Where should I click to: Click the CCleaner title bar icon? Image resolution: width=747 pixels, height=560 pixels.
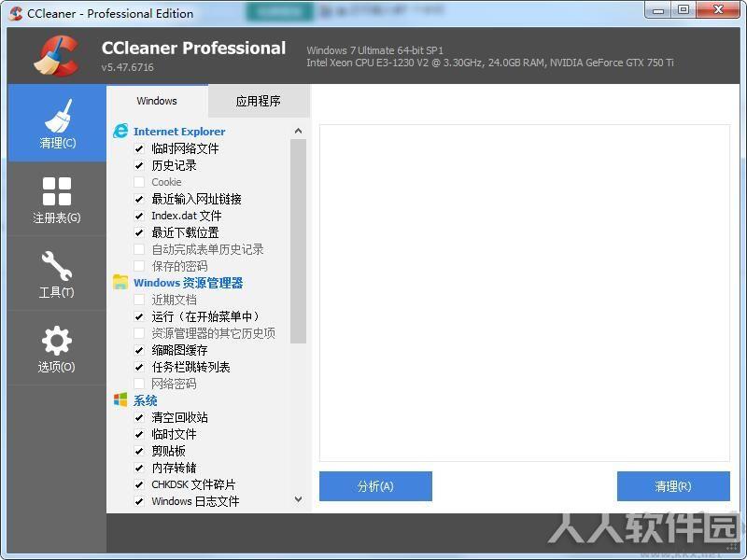tap(16, 13)
